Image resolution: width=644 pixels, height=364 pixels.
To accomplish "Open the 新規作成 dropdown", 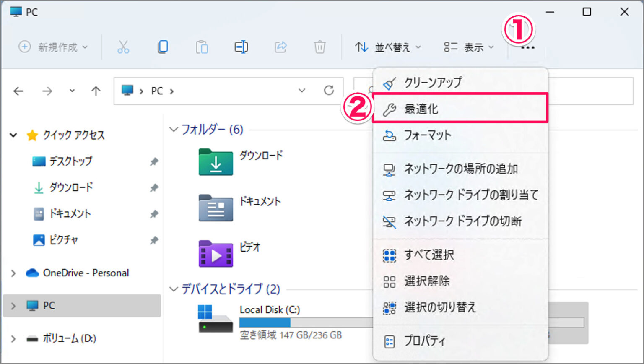I will (53, 47).
